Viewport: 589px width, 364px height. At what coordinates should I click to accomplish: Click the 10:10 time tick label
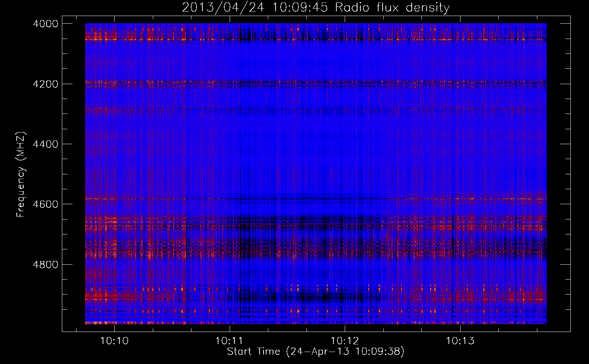115,341
